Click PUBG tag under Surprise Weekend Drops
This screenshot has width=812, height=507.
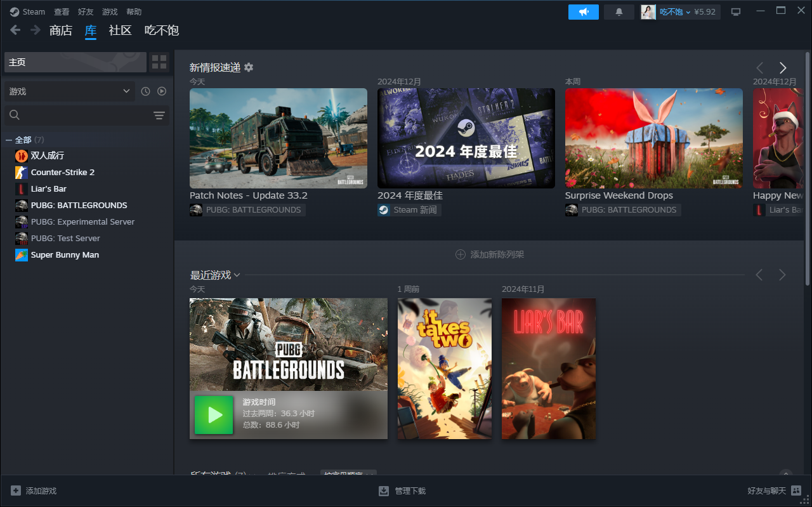click(623, 210)
